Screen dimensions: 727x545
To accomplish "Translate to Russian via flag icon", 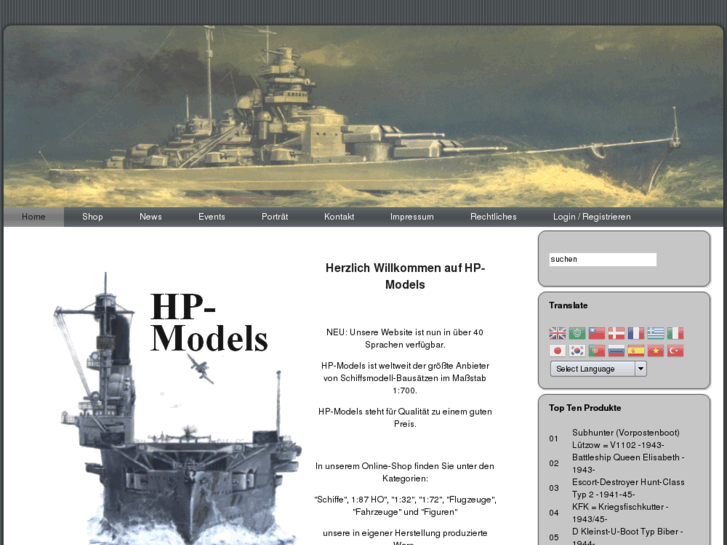I will [x=616, y=351].
